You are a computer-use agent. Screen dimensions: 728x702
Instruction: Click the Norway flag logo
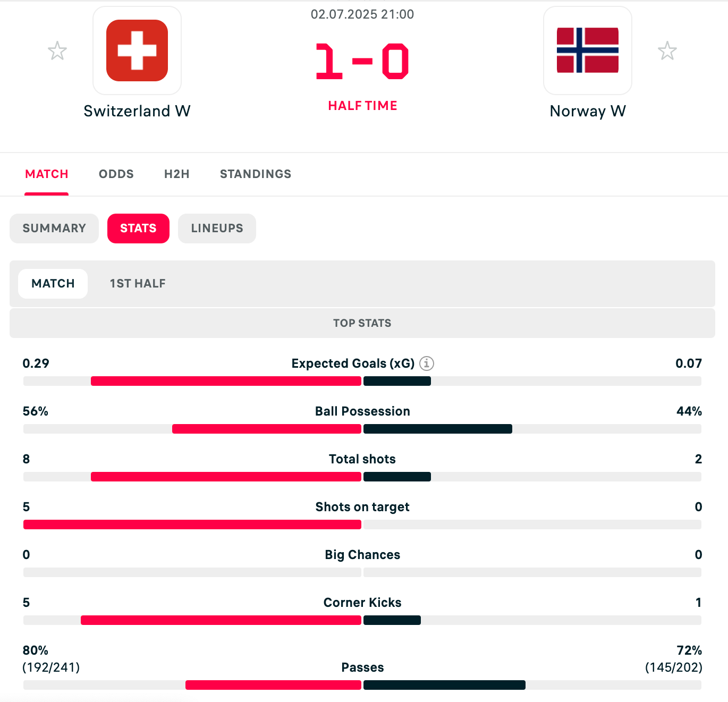587,50
